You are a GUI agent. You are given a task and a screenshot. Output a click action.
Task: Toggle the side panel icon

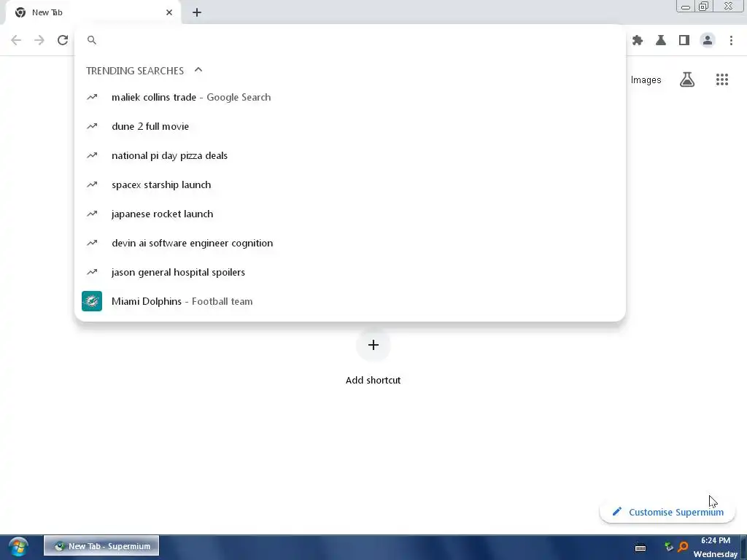(684, 41)
